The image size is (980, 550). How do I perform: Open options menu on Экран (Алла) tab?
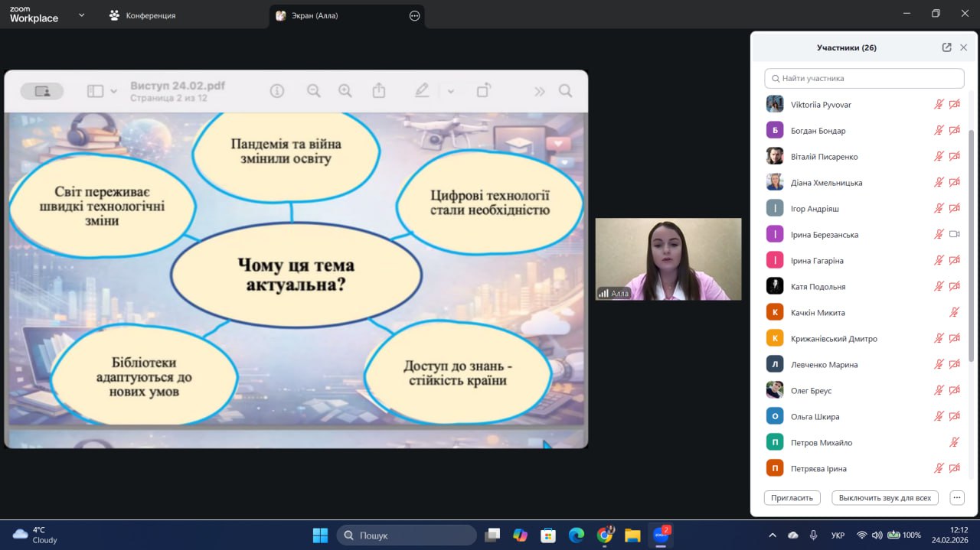pyautogui.click(x=415, y=15)
